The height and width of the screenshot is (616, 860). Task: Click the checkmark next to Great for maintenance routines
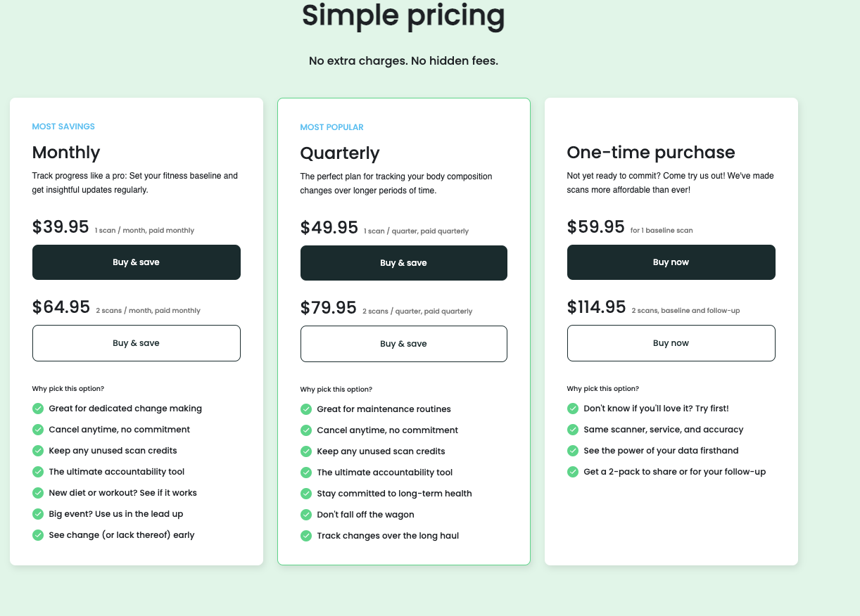[x=306, y=409]
